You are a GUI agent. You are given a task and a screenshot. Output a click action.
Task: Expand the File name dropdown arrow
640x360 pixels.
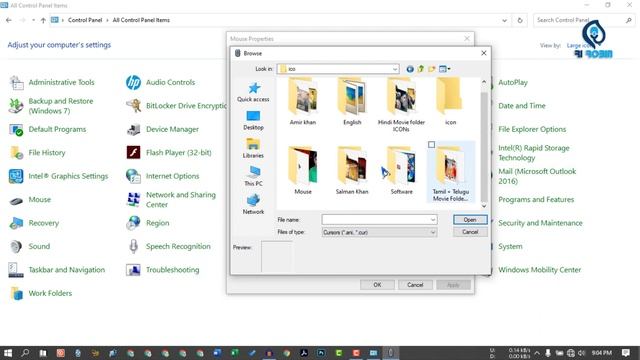point(433,220)
